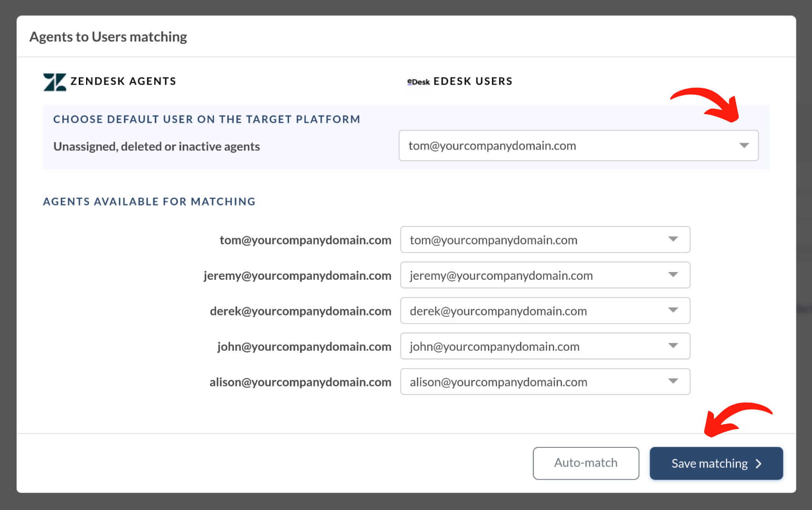
Task: Click the Zendesk agent label alison@yourcompanydomain.com
Action: (x=301, y=382)
